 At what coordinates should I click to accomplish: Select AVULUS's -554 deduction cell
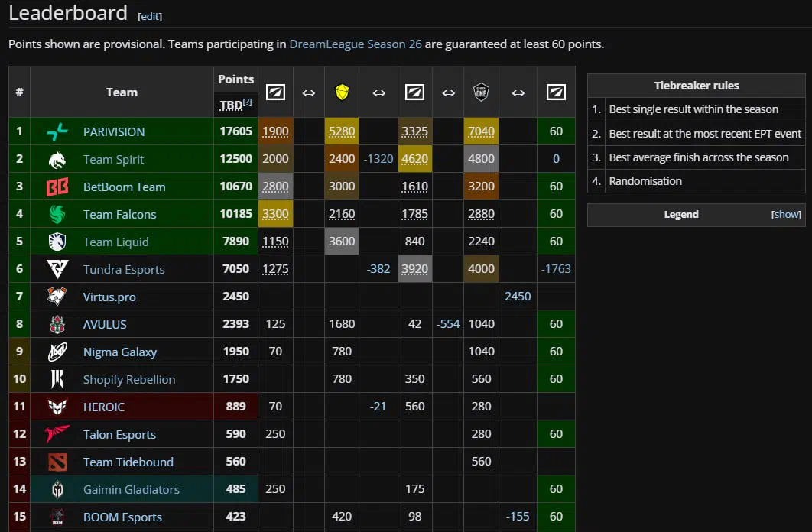(449, 323)
